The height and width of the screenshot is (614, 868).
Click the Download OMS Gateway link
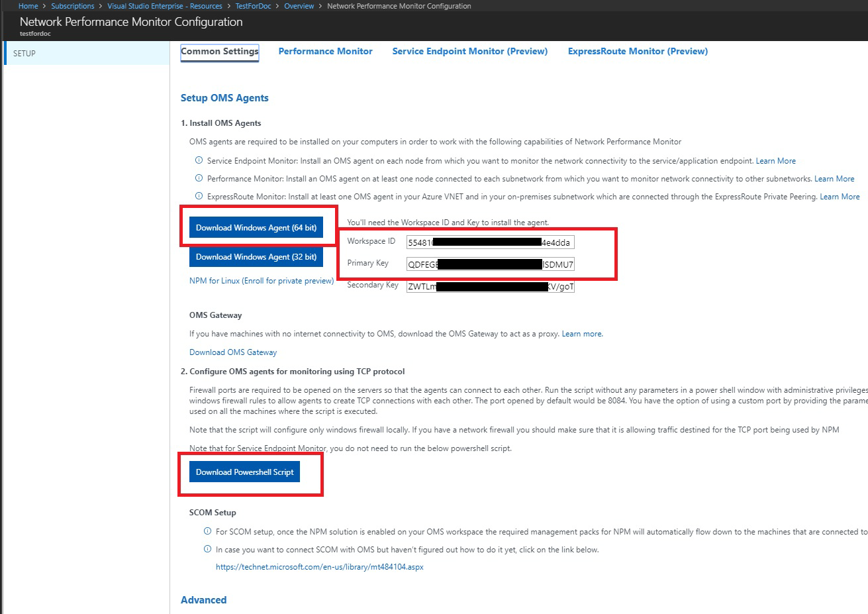click(232, 352)
